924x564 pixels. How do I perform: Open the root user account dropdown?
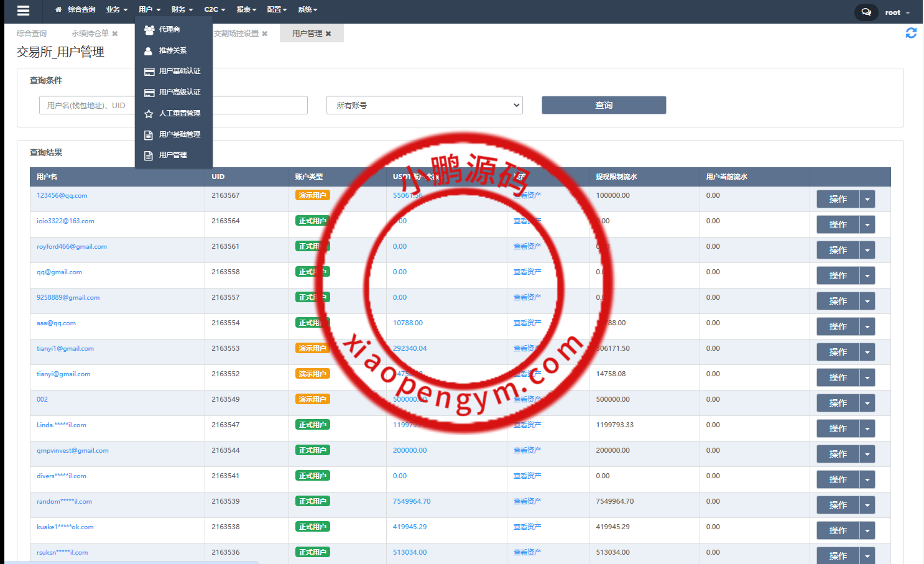897,12
